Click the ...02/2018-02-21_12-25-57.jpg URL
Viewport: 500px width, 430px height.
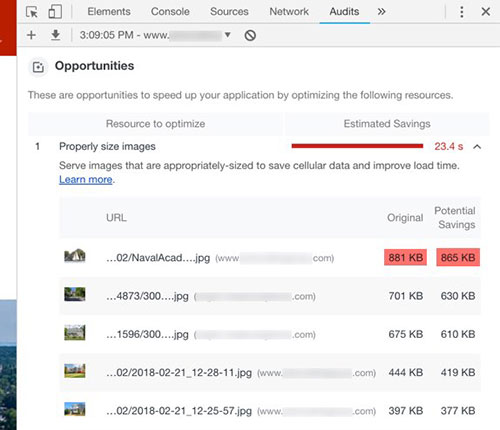click(179, 411)
